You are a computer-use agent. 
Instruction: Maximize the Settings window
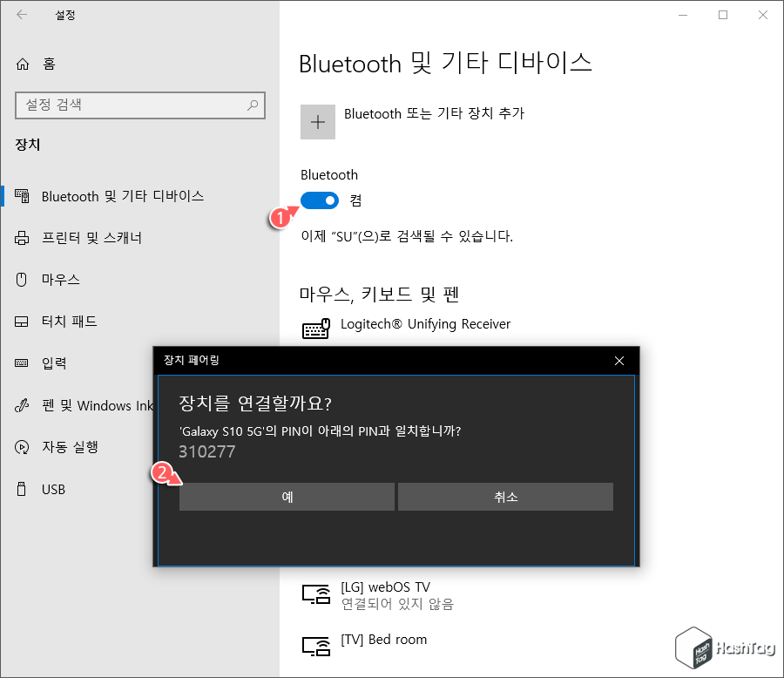(x=723, y=15)
